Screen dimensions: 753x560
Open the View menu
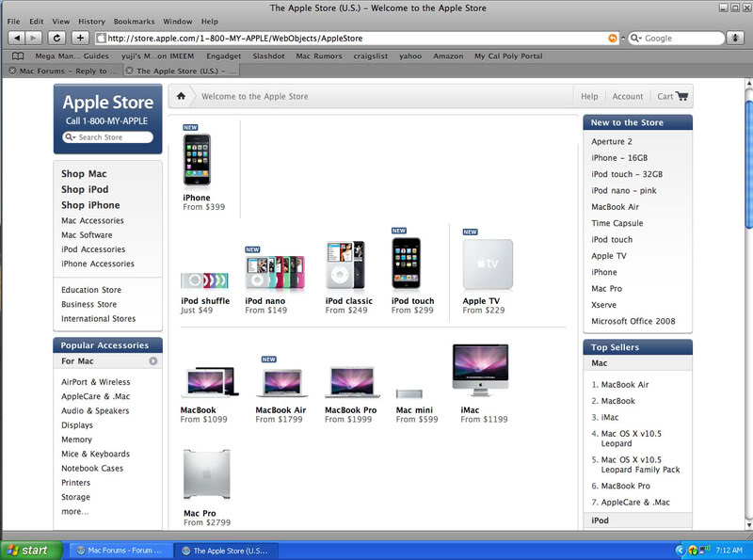click(x=60, y=22)
